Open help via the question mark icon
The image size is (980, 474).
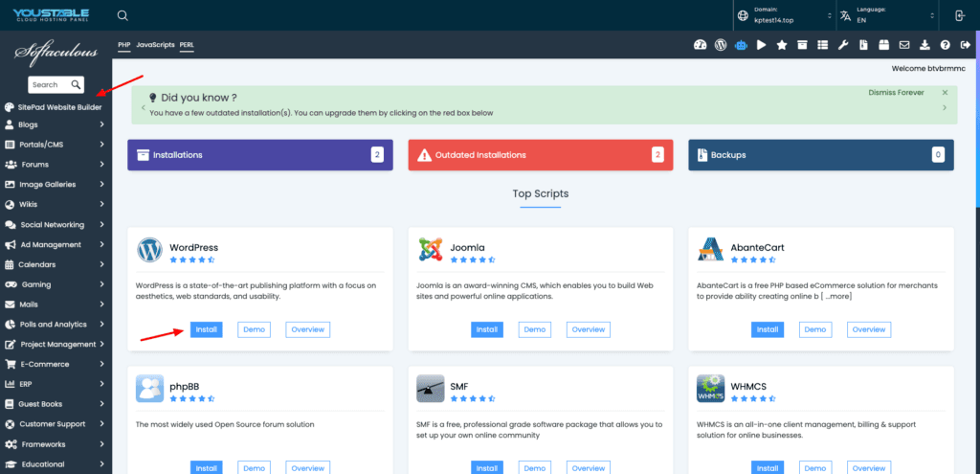(x=945, y=45)
